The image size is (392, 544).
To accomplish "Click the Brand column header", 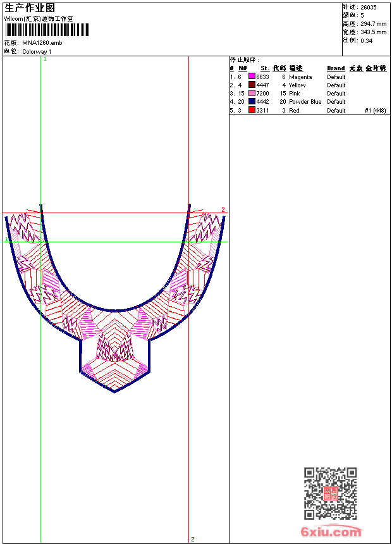I will pyautogui.click(x=336, y=68).
